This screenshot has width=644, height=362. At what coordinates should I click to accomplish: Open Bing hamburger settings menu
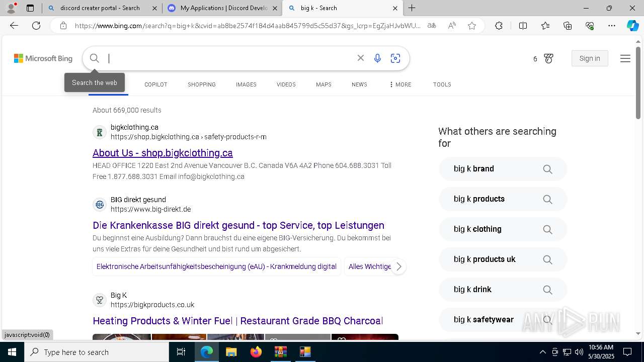(625, 59)
